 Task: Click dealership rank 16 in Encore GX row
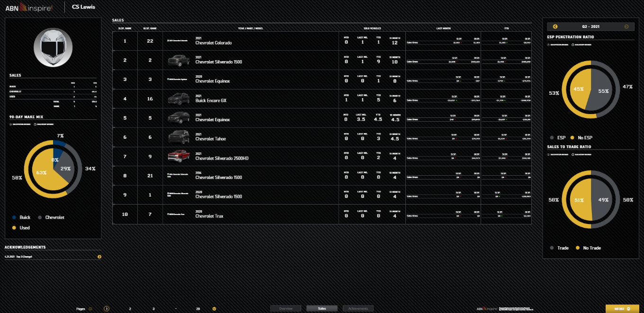[150, 99]
